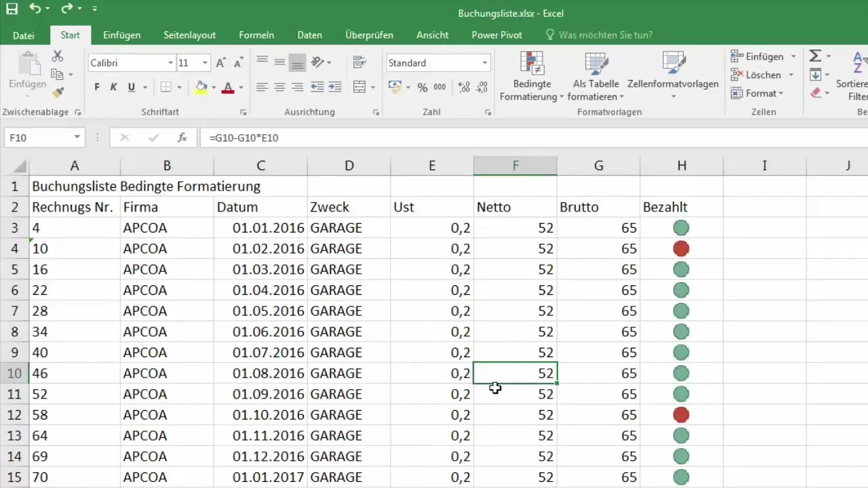Open the Schriftart dialog launcher
Viewport: 868px width, 488px height.
[243, 112]
